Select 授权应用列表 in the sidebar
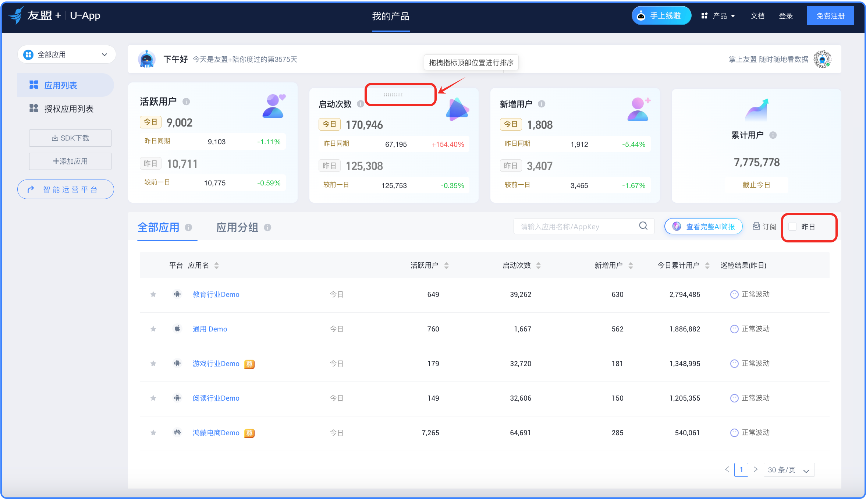The width and height of the screenshot is (866, 504). [69, 109]
